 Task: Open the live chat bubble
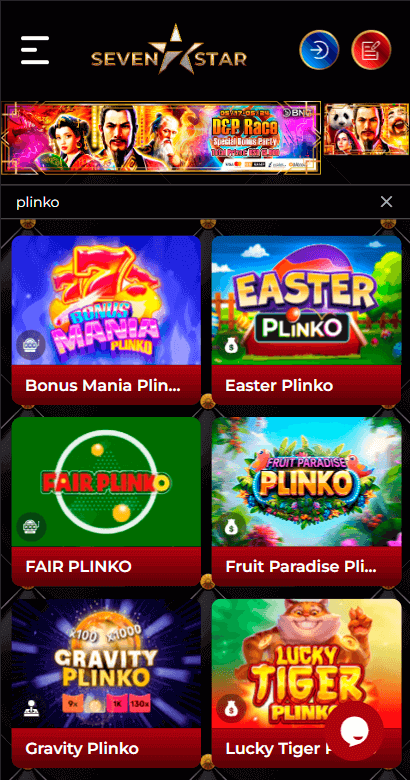click(354, 731)
